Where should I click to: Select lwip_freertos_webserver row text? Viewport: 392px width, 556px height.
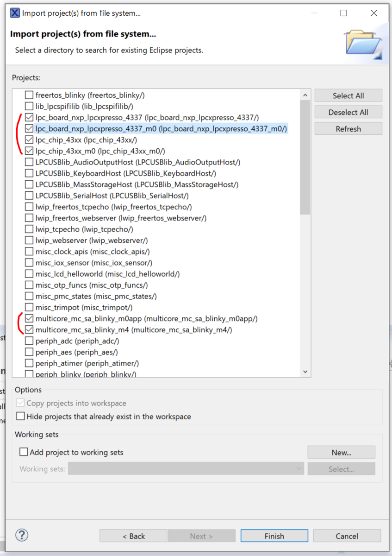(x=121, y=218)
